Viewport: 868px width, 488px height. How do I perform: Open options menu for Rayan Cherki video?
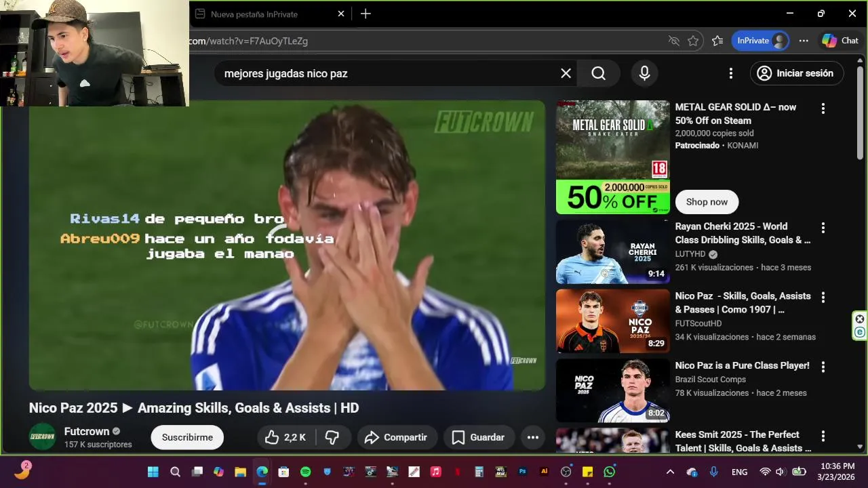[823, 228]
